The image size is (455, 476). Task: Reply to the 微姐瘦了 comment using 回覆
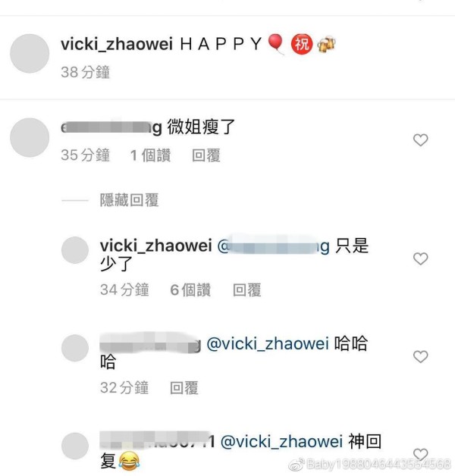[206, 155]
